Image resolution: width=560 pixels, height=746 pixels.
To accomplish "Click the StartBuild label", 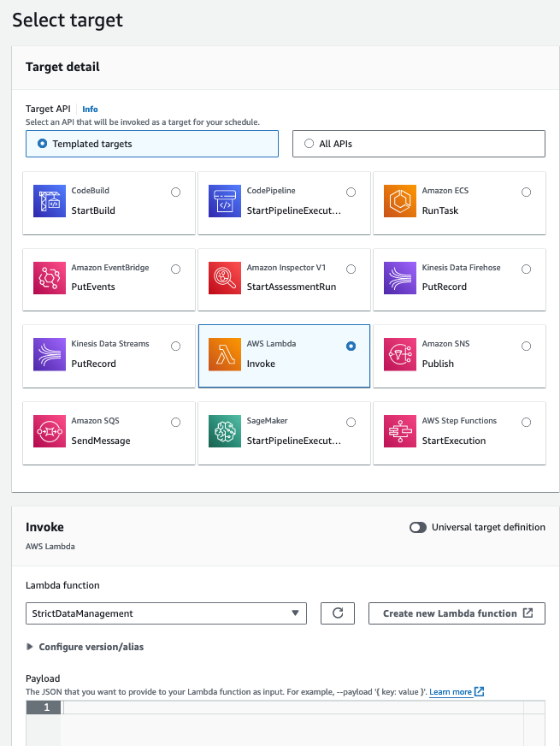I will coord(93,210).
